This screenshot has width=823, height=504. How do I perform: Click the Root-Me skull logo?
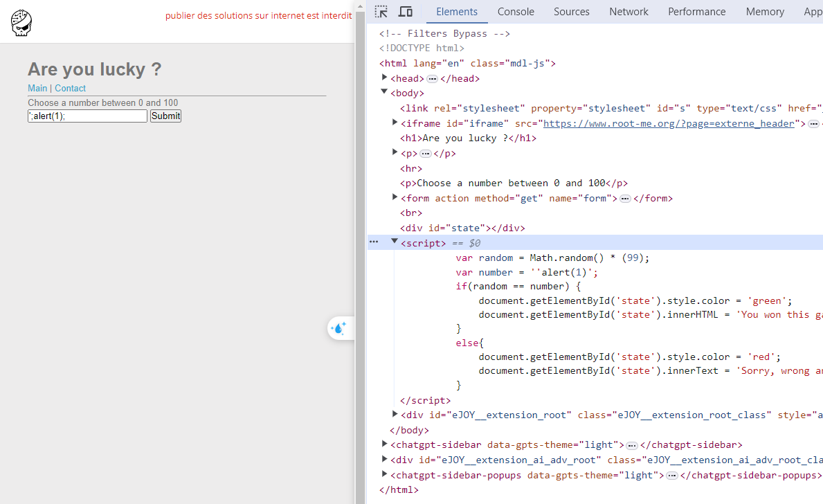(21, 23)
